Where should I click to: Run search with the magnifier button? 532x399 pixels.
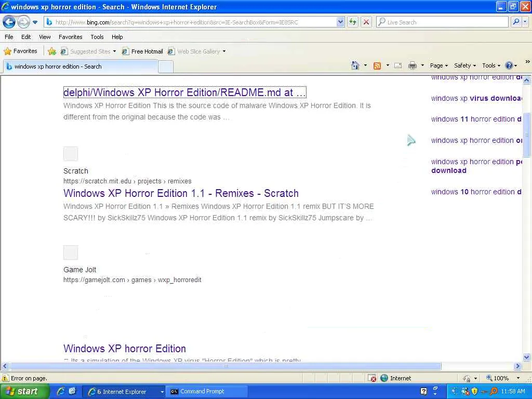(x=516, y=22)
